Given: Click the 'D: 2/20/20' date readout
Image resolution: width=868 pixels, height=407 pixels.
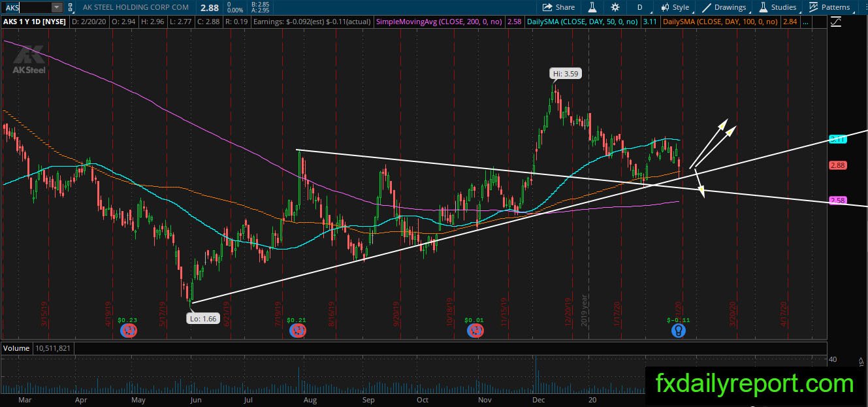Looking at the screenshot, I should coord(90,22).
